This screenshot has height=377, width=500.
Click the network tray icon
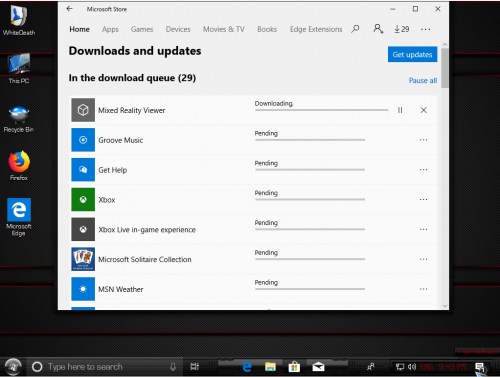(400, 367)
